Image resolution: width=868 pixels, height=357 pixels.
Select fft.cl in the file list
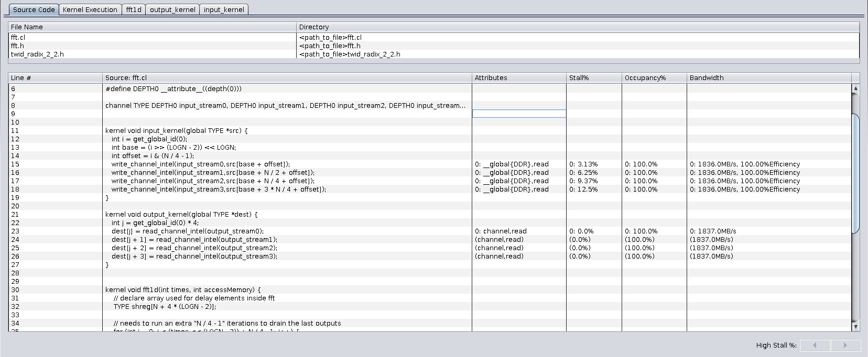[18, 37]
